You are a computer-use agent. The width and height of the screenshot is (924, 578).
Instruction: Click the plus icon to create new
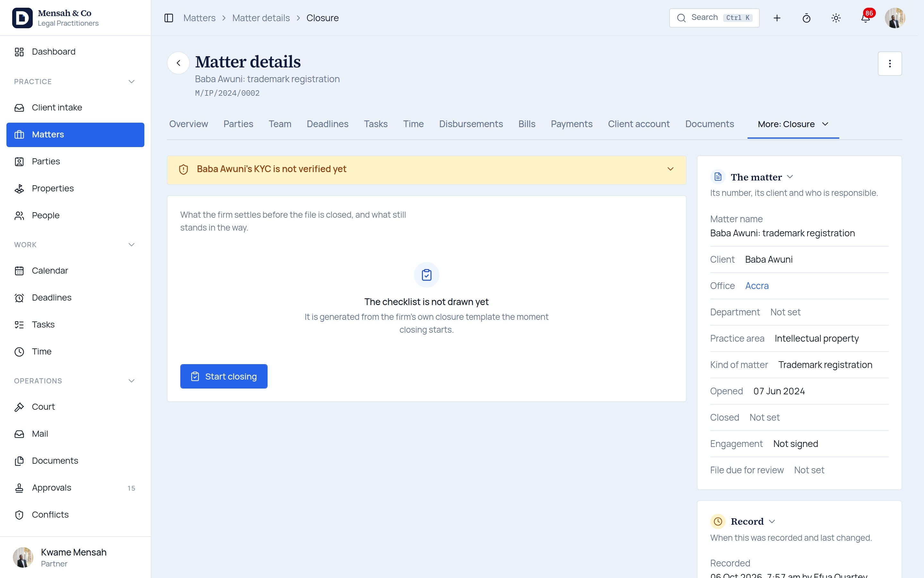(x=777, y=18)
